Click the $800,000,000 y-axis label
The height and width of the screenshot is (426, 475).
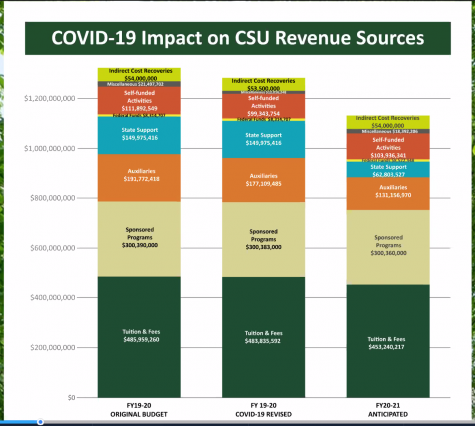(53, 198)
